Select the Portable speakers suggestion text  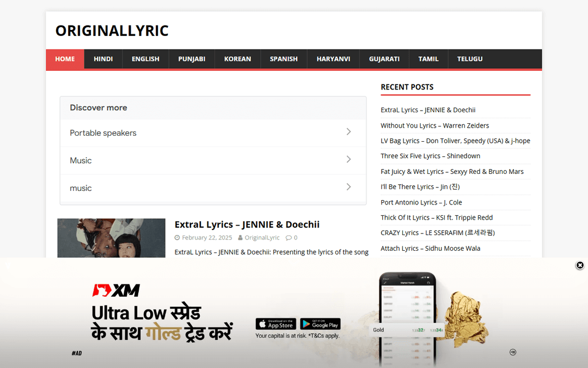103,133
